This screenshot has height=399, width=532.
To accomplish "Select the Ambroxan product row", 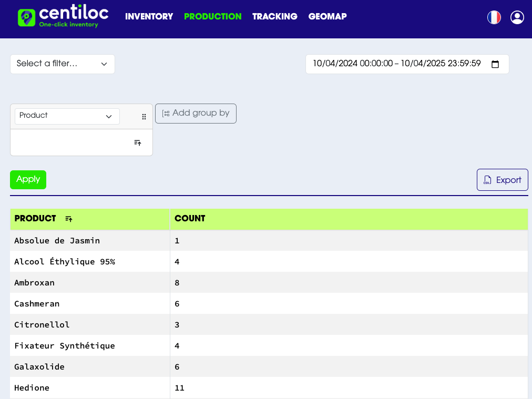I will point(35,283).
